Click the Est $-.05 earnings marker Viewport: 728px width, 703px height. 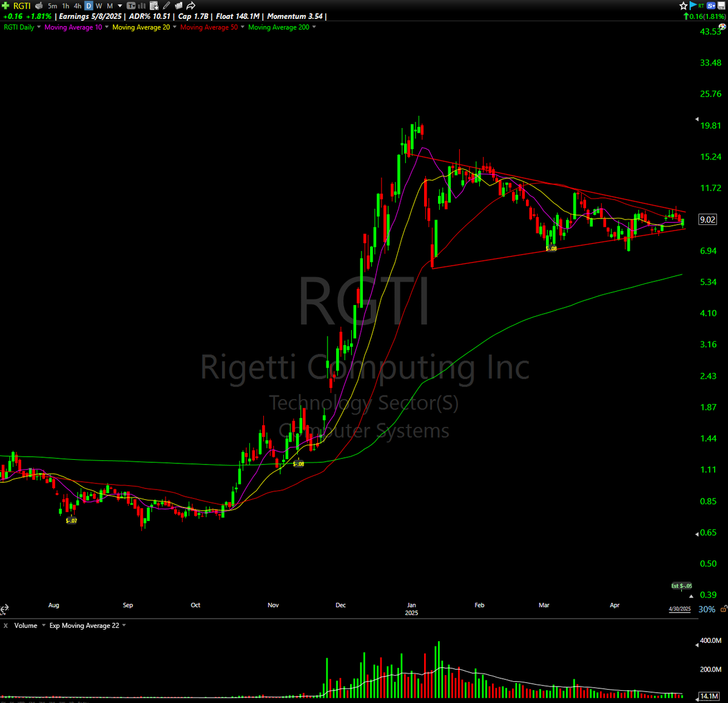click(681, 586)
